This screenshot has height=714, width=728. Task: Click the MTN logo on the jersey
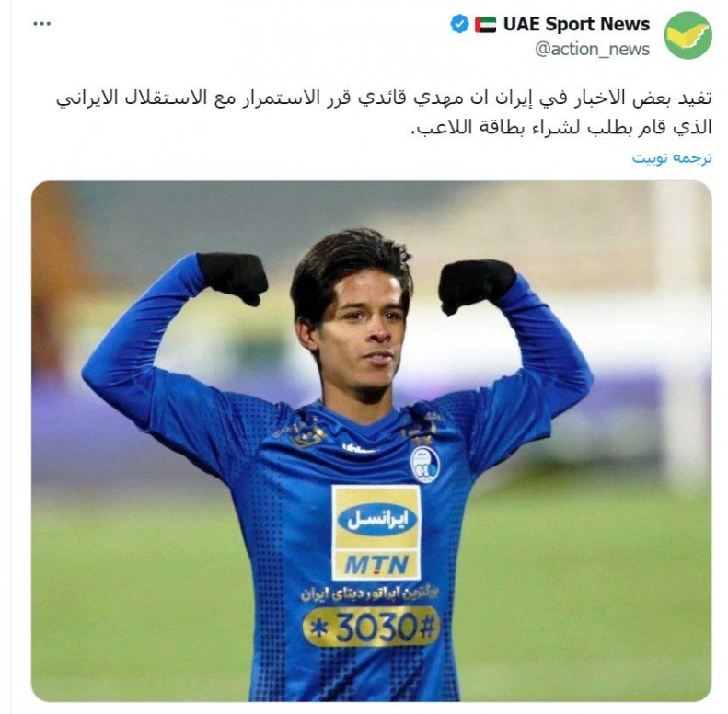tap(376, 565)
